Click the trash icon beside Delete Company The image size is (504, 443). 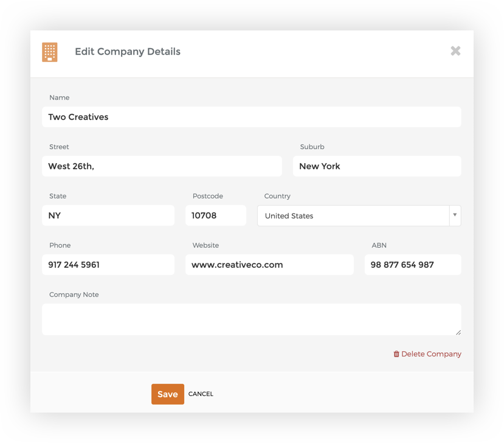(396, 354)
